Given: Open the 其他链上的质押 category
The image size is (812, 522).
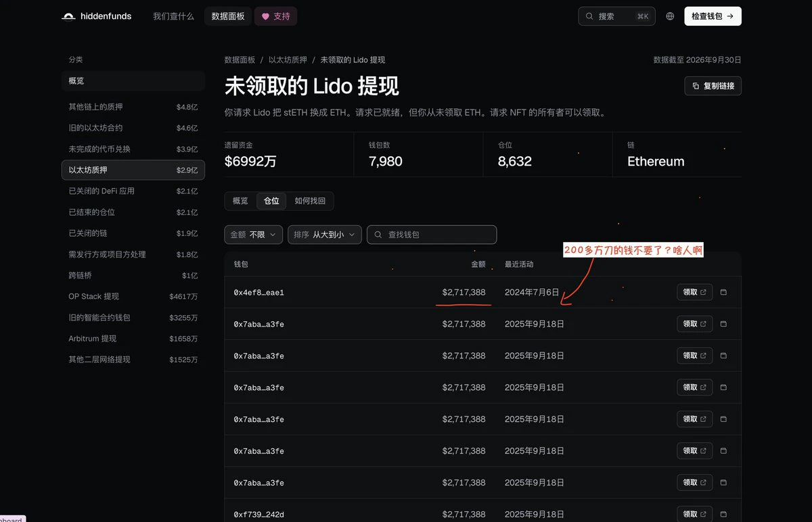Looking at the screenshot, I should pos(133,107).
